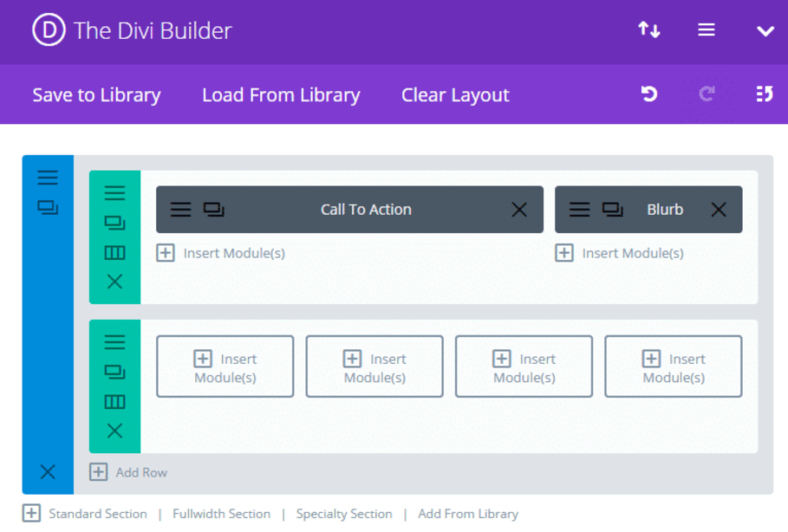Duplicate the second row
This screenshot has width=788, height=532.
[114, 372]
